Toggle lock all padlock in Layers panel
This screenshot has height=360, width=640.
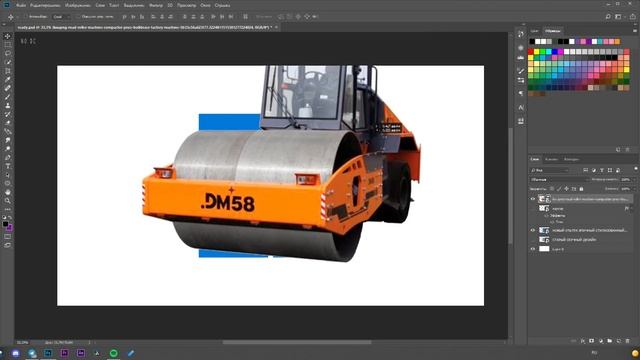[581, 189]
